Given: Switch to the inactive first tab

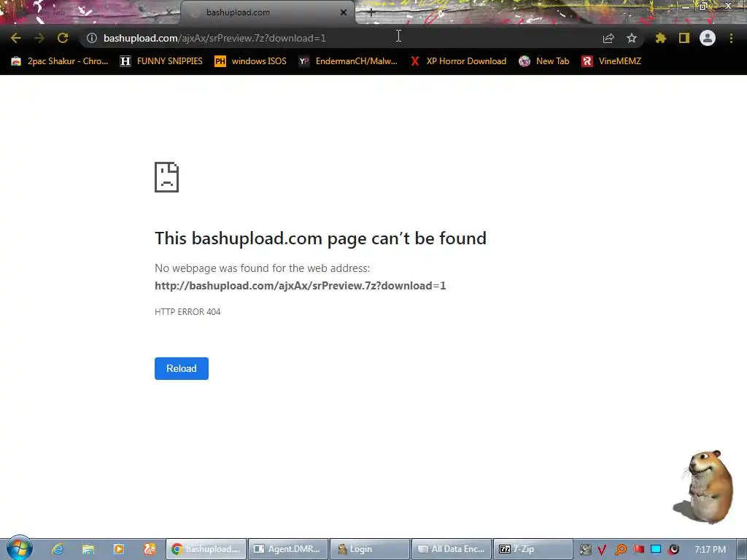Looking at the screenshot, I should coord(90,13).
